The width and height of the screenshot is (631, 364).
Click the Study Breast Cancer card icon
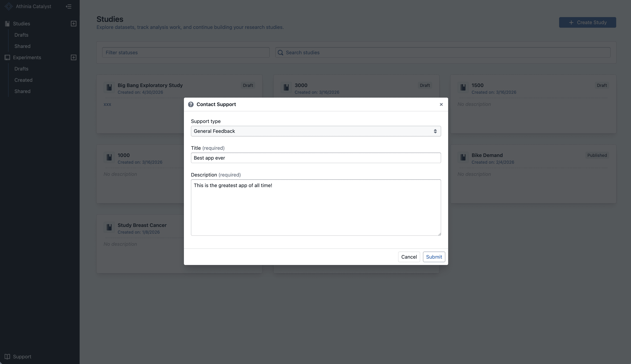tap(109, 227)
